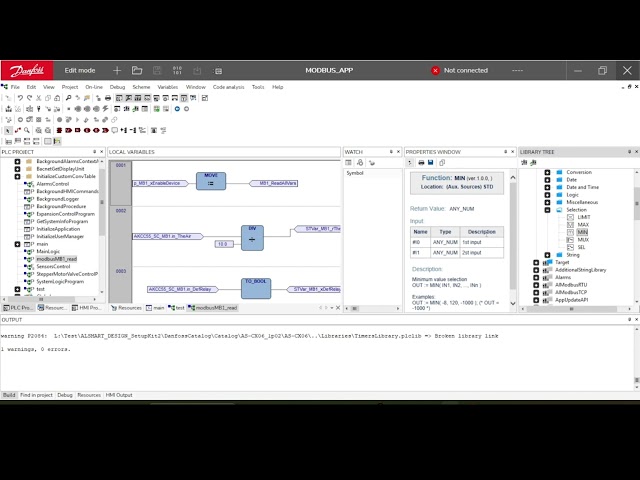Viewport: 640px width, 480px height.
Task: Click the DIV block in network 0002
Action: click(252, 238)
